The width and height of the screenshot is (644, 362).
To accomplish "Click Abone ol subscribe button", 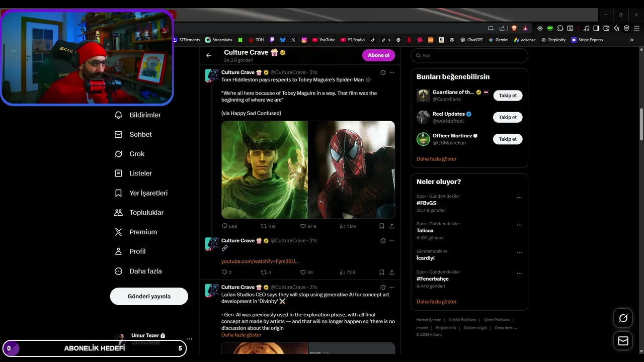I will tap(378, 55).
